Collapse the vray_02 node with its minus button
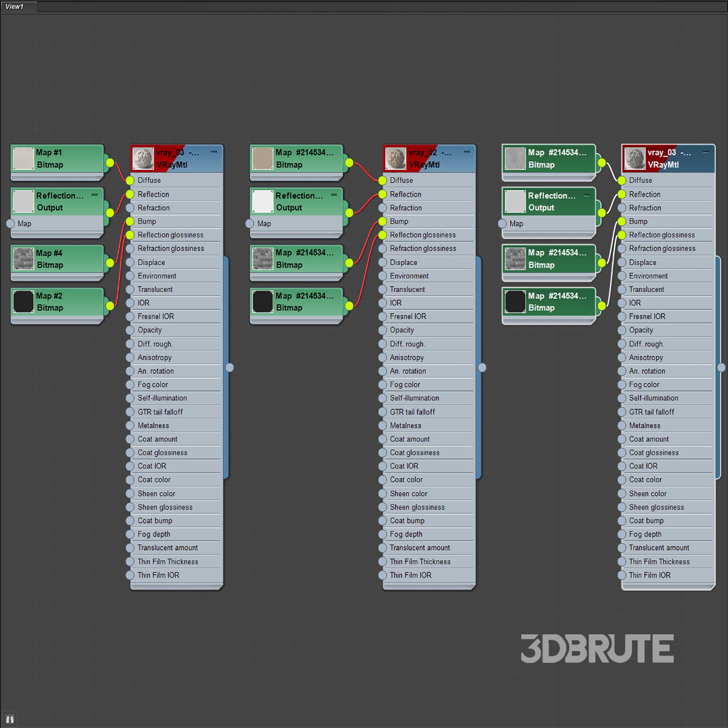This screenshot has height=728, width=728. pos(467,152)
